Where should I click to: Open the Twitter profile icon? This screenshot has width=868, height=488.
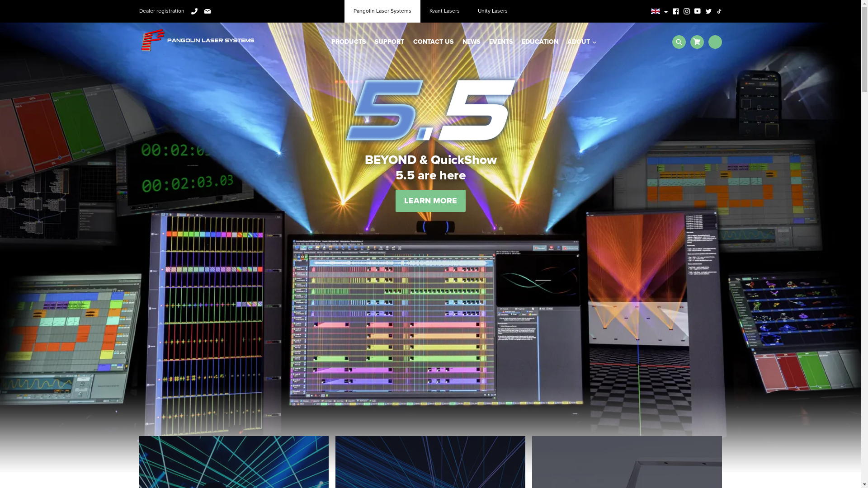(708, 11)
